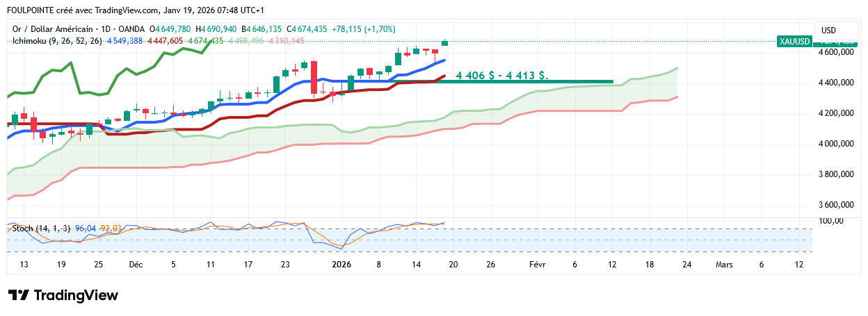
Task: Click the blue Ichimoku value 4 549,388
Action: click(x=124, y=41)
